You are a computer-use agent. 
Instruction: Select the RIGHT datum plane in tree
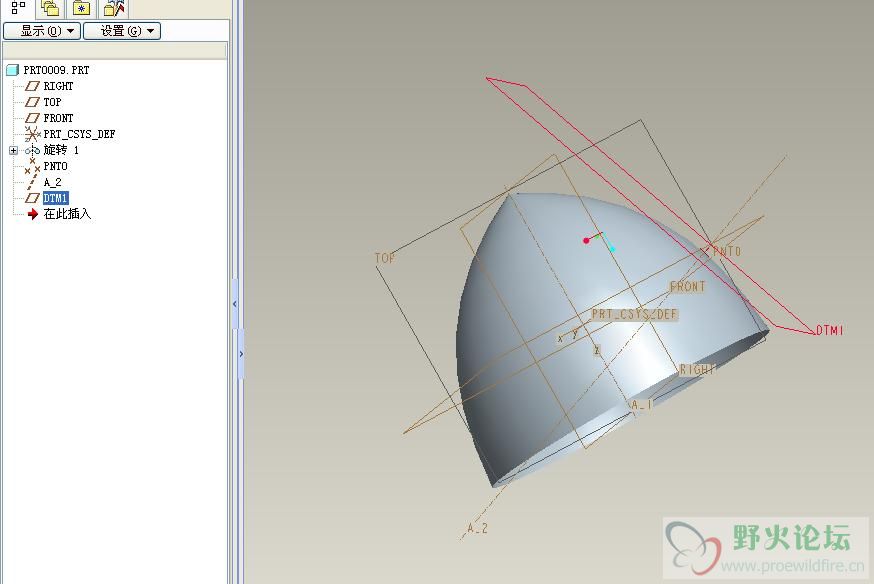[x=58, y=86]
